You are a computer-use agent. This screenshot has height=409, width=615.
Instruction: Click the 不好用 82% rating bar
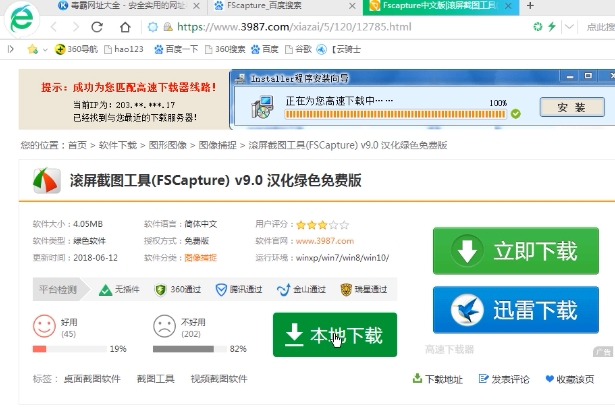click(190, 349)
